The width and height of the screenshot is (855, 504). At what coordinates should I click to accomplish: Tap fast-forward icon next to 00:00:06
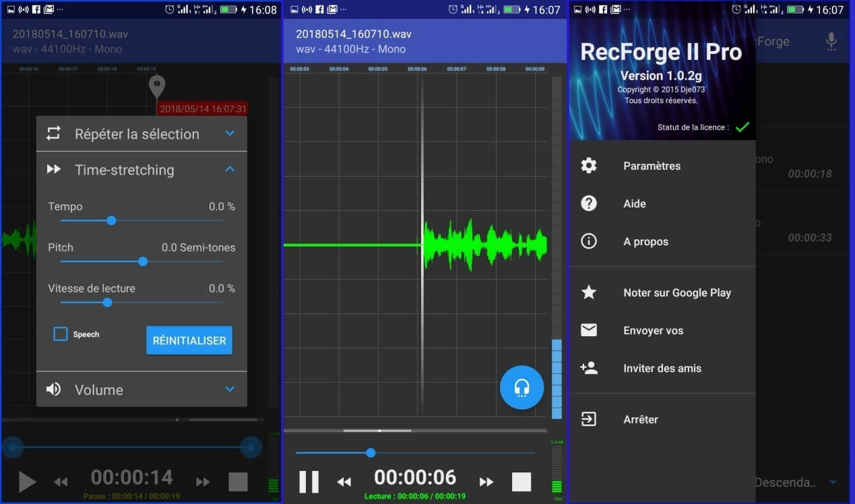point(486,482)
